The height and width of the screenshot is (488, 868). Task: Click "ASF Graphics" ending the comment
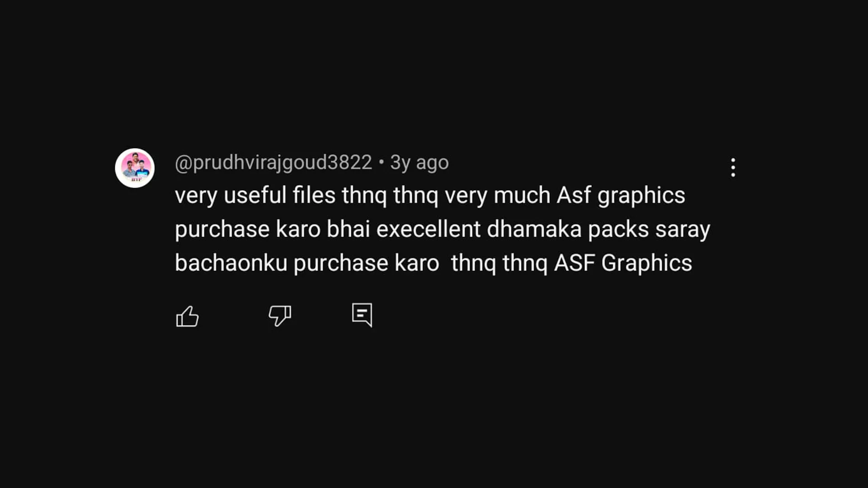623,263
